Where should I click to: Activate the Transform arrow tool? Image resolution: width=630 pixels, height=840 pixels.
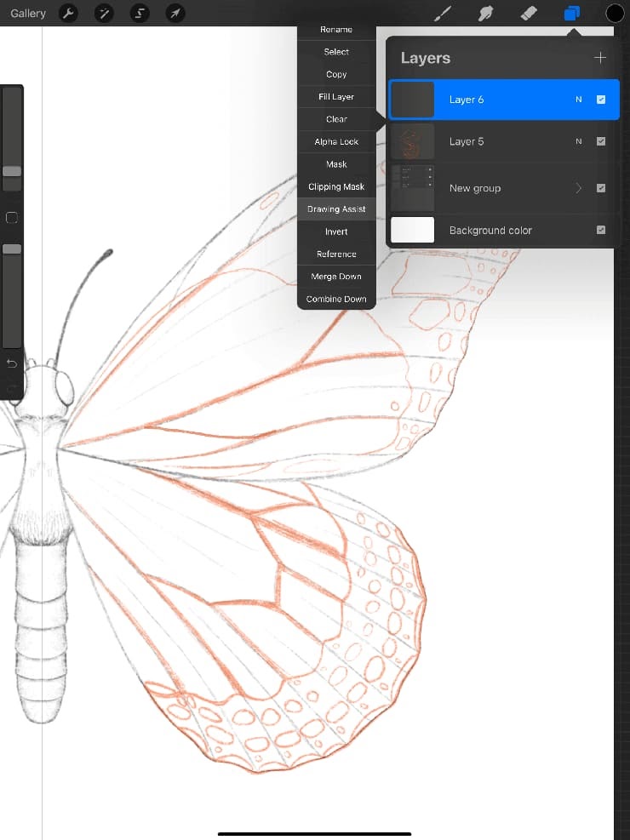tap(175, 13)
